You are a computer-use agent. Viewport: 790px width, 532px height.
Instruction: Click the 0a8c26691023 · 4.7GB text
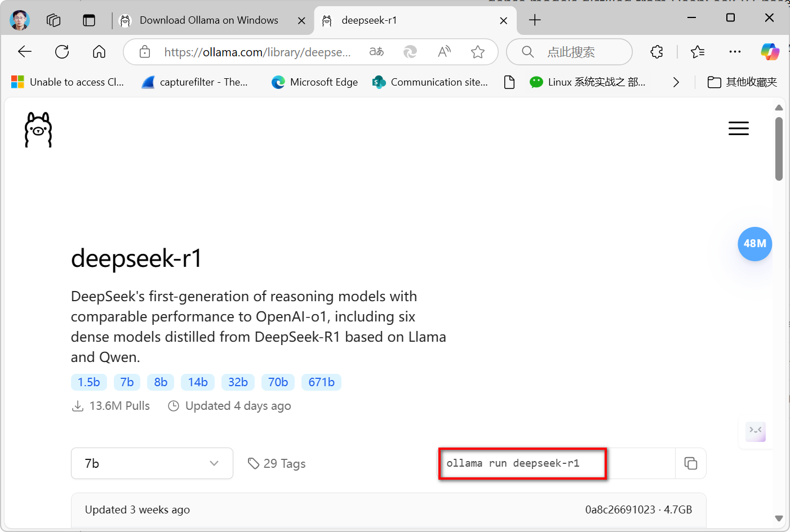pos(638,509)
